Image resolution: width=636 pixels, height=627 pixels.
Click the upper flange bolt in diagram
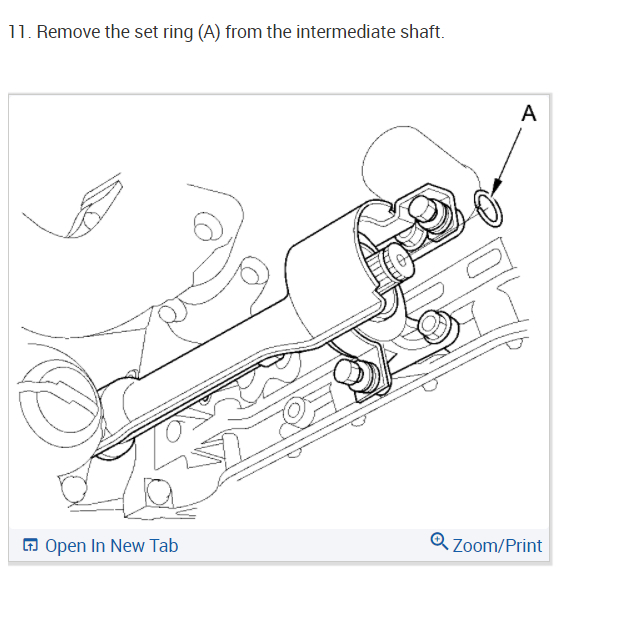pyautogui.click(x=430, y=215)
